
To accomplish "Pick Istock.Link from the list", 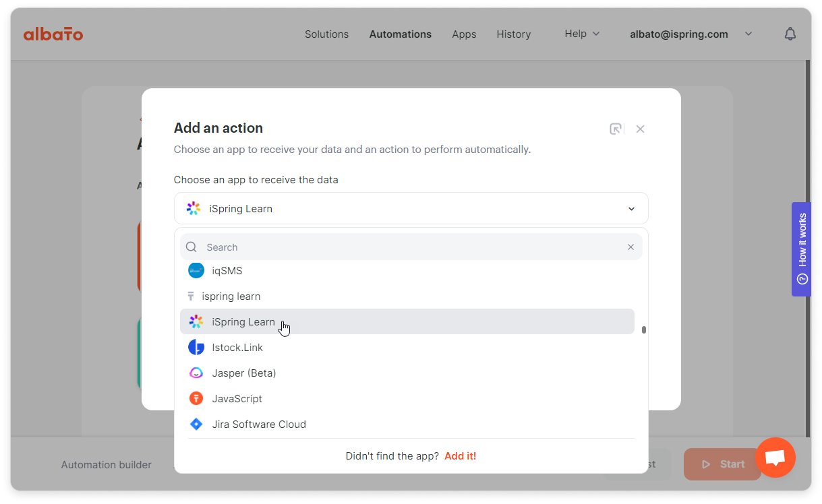I will point(407,348).
